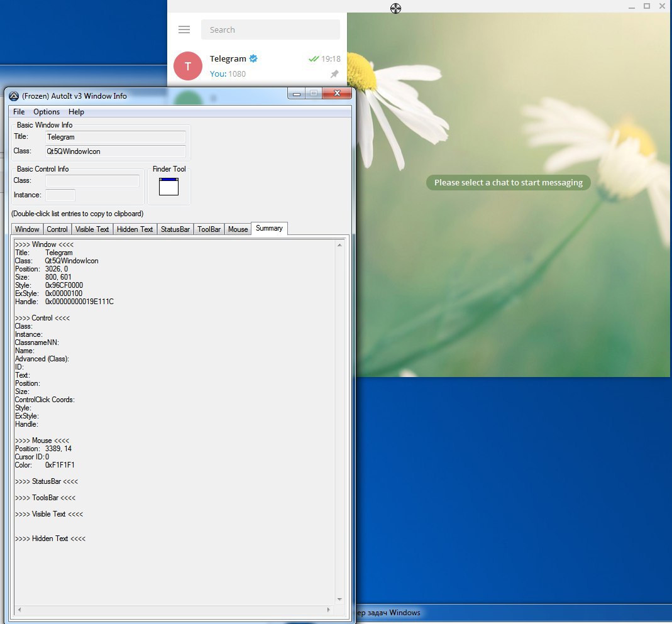Click the Title field showing Telegram

click(x=115, y=137)
